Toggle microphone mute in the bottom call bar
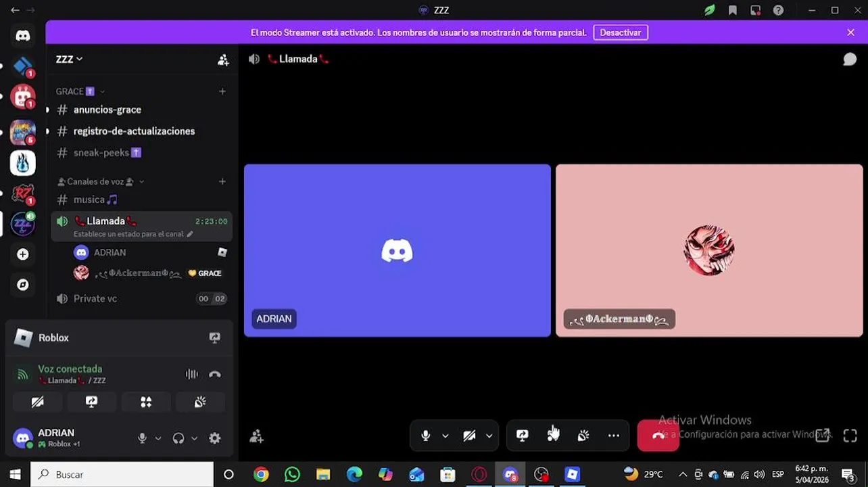The width and height of the screenshot is (868, 487). [x=426, y=436]
